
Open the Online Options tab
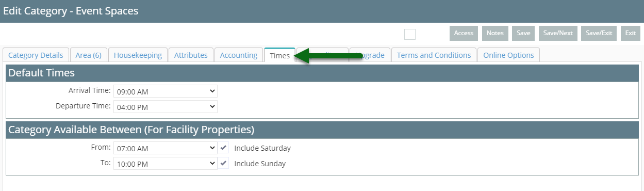point(508,55)
